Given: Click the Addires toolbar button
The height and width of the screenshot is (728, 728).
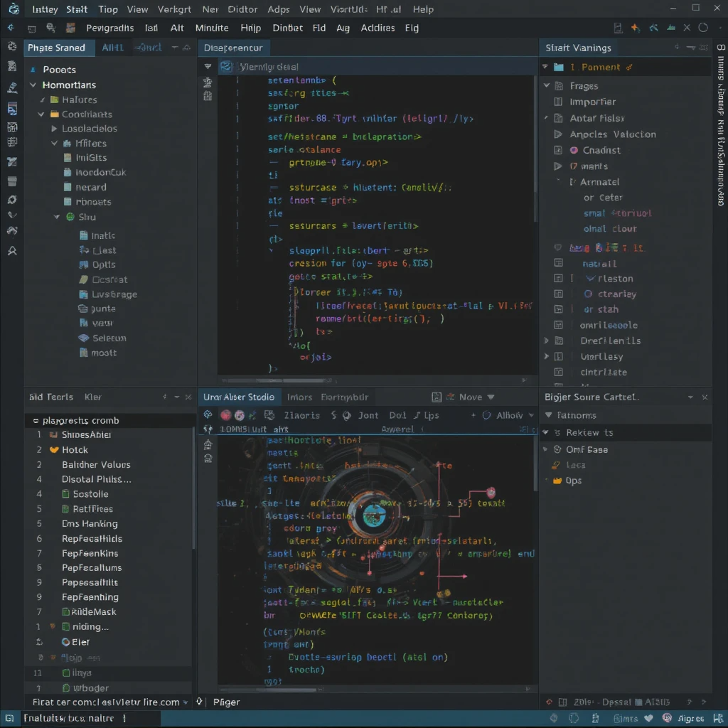Looking at the screenshot, I should click(378, 28).
